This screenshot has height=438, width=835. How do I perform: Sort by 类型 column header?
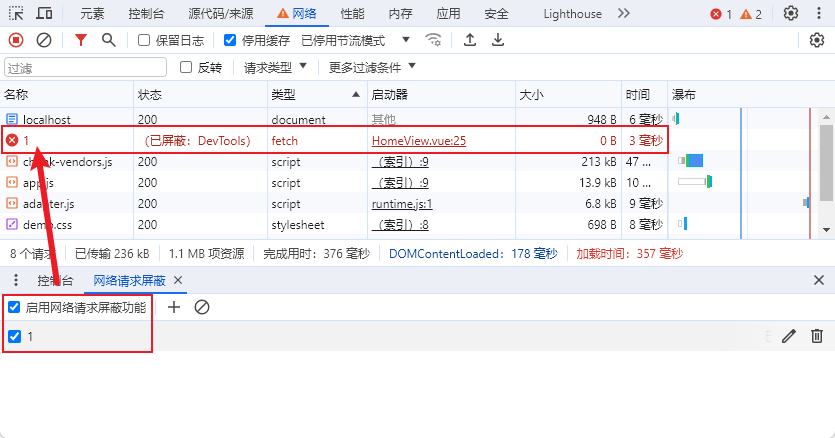tap(317, 95)
